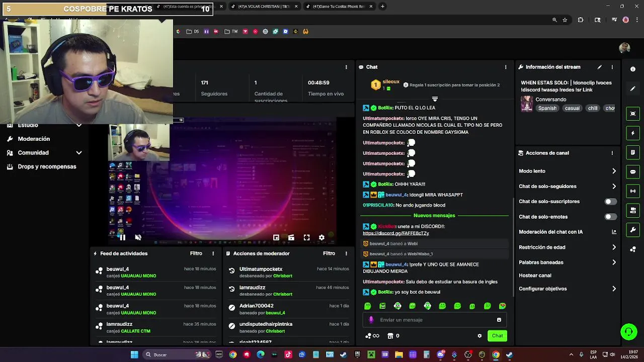Image resolution: width=644 pixels, height=362 pixels.
Task: Click the external link icon for Moderación con IA
Action: click(x=614, y=232)
